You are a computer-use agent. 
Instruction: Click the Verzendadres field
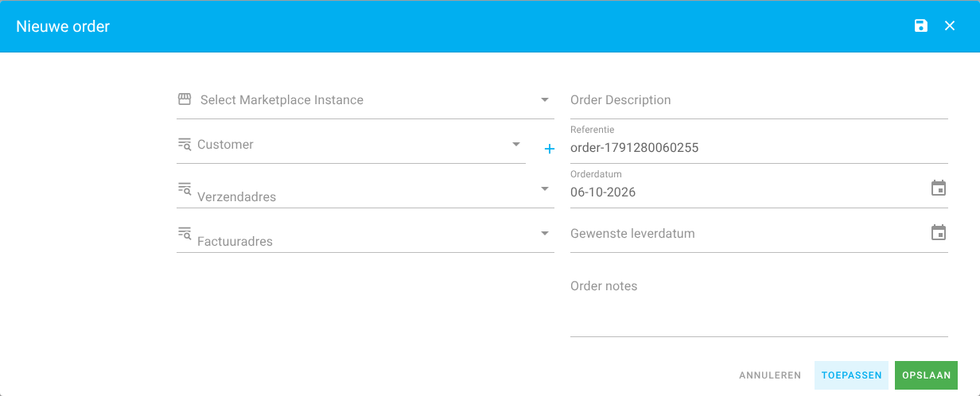click(365, 191)
